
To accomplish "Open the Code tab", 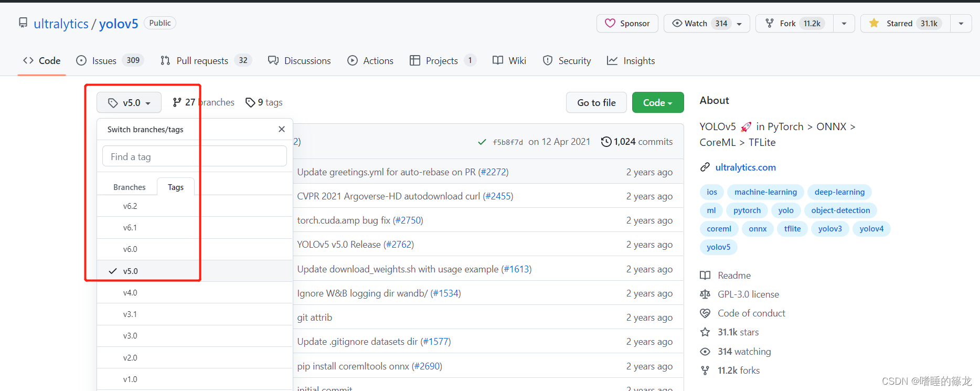I will (42, 61).
